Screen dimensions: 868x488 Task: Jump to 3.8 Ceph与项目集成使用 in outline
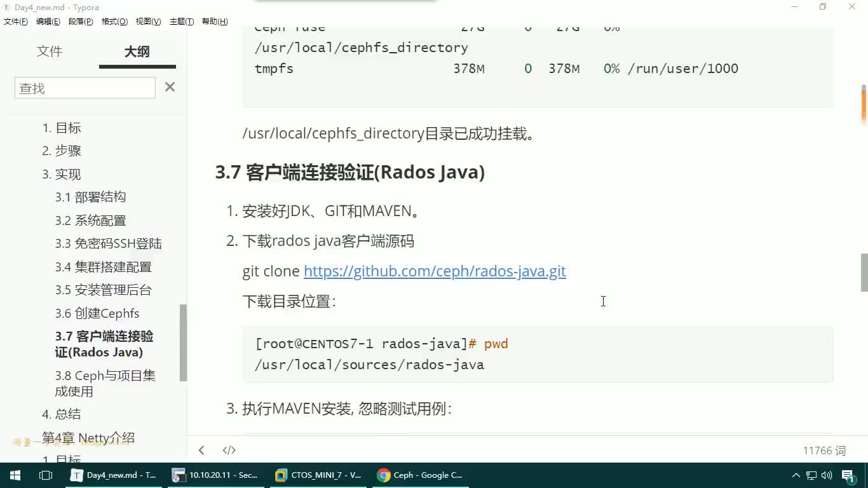click(x=105, y=383)
